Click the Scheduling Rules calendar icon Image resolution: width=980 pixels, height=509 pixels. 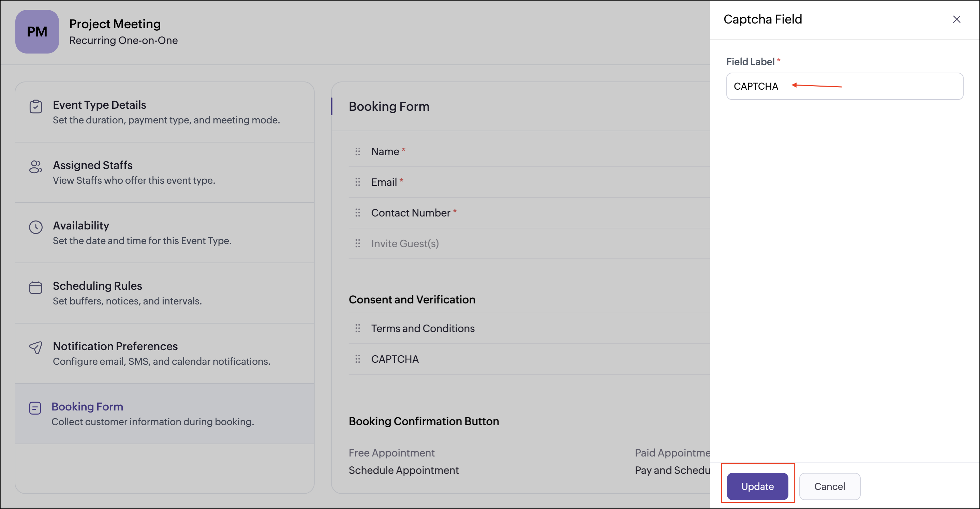(36, 288)
